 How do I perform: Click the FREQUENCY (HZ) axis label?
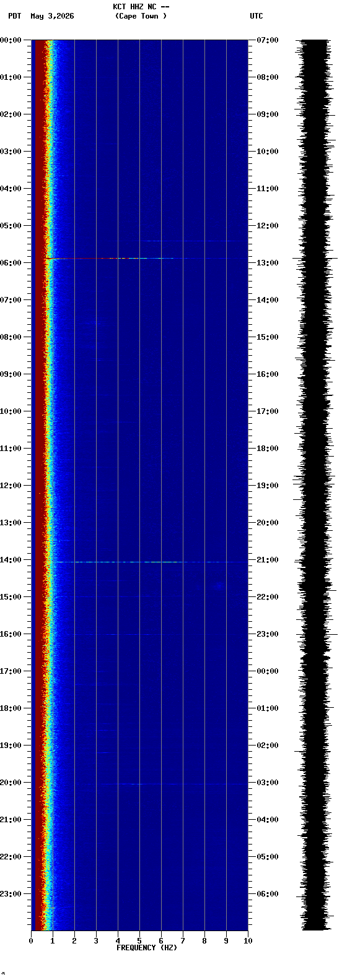147,948
